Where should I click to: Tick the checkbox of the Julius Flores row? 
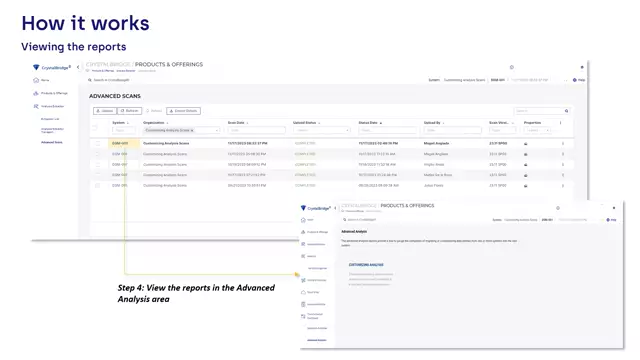coord(98,185)
